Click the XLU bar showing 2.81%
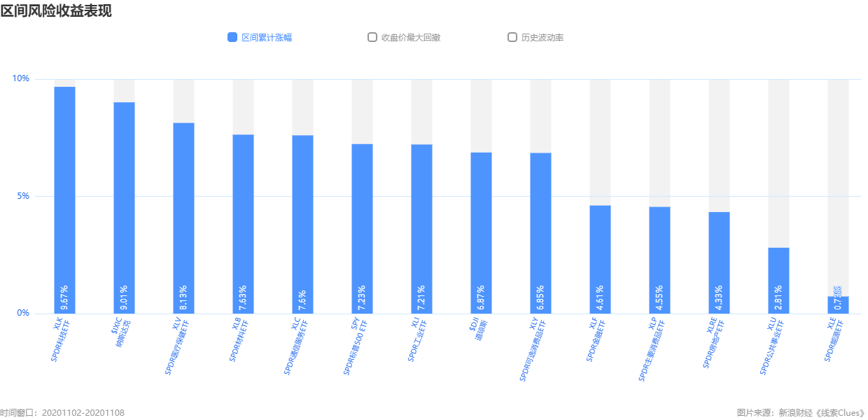Viewport: 868px width, 420px height. pyautogui.click(x=778, y=280)
